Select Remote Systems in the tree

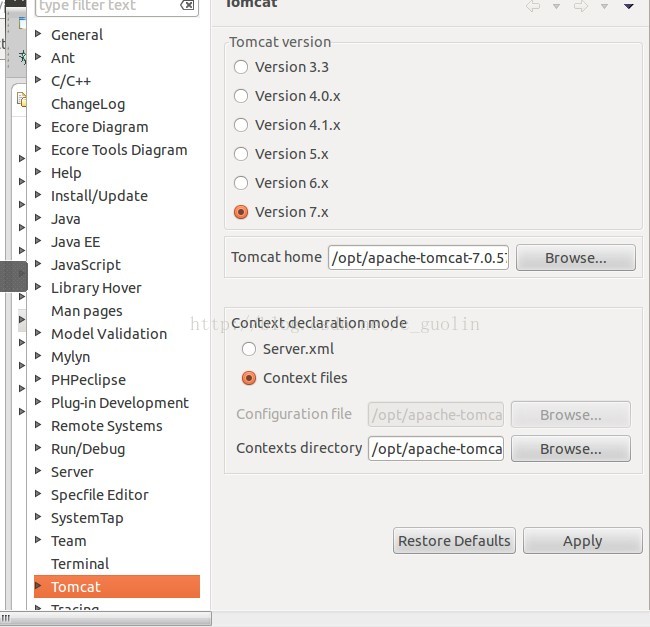point(107,426)
